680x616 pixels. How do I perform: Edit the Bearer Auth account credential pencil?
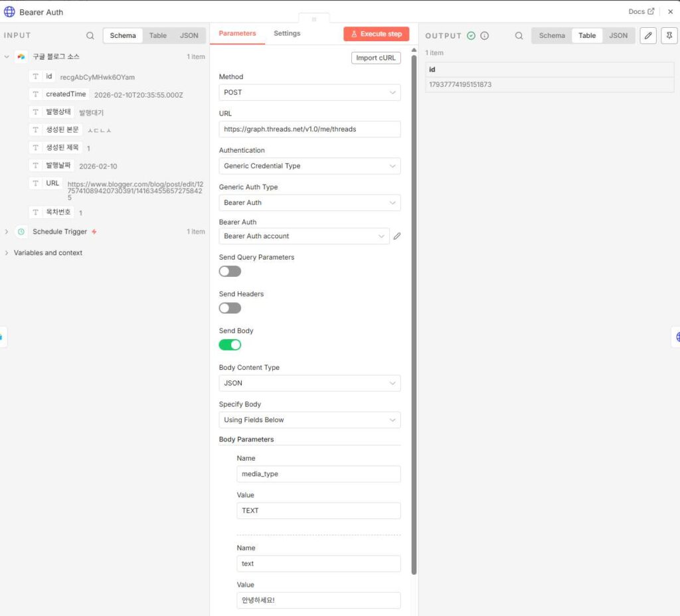coord(397,236)
